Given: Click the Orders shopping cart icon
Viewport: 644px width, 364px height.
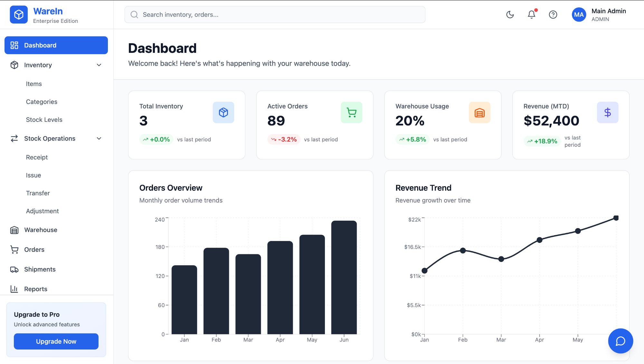Looking at the screenshot, I should point(14,249).
